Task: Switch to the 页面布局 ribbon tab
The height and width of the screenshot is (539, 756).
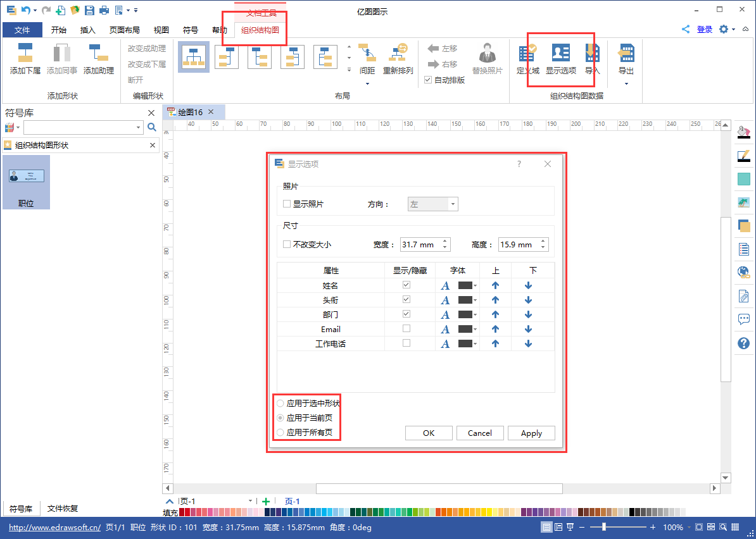Action: [124, 30]
